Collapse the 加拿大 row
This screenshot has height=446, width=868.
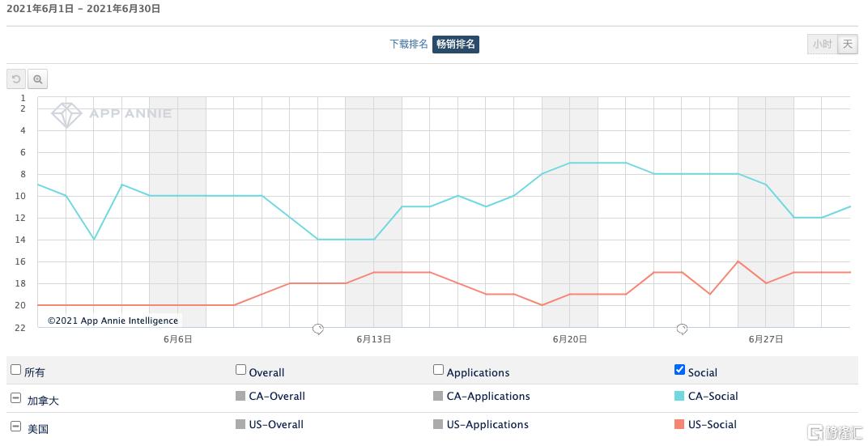[16, 398]
